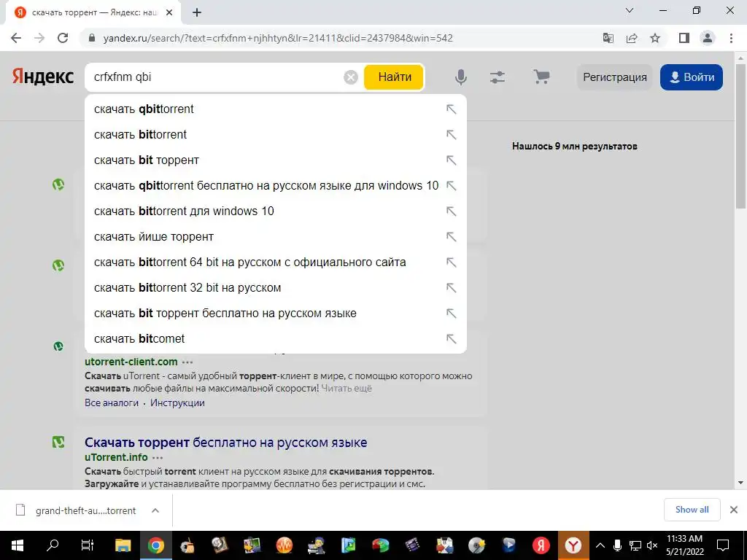Click the Яндекс logo
Image resolution: width=747 pixels, height=560 pixels.
tap(43, 77)
